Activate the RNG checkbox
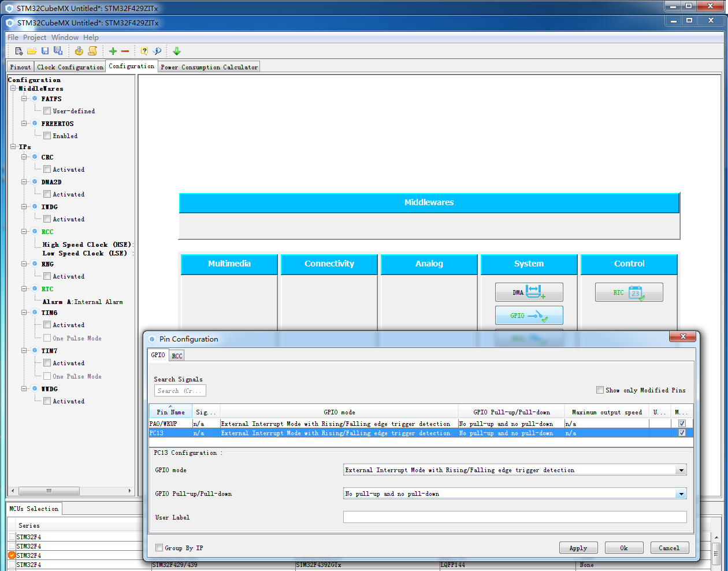The width and height of the screenshot is (728, 571). [x=47, y=276]
